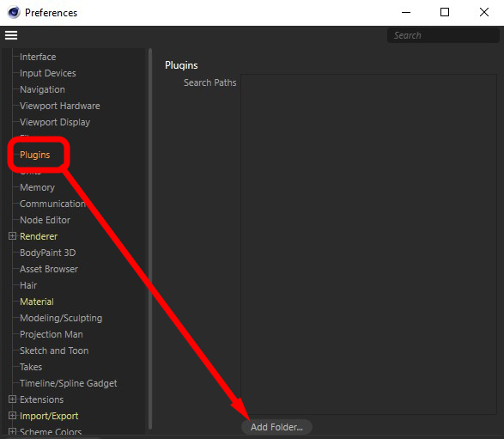Click into the Search field
This screenshot has height=439, width=504.
pos(443,35)
